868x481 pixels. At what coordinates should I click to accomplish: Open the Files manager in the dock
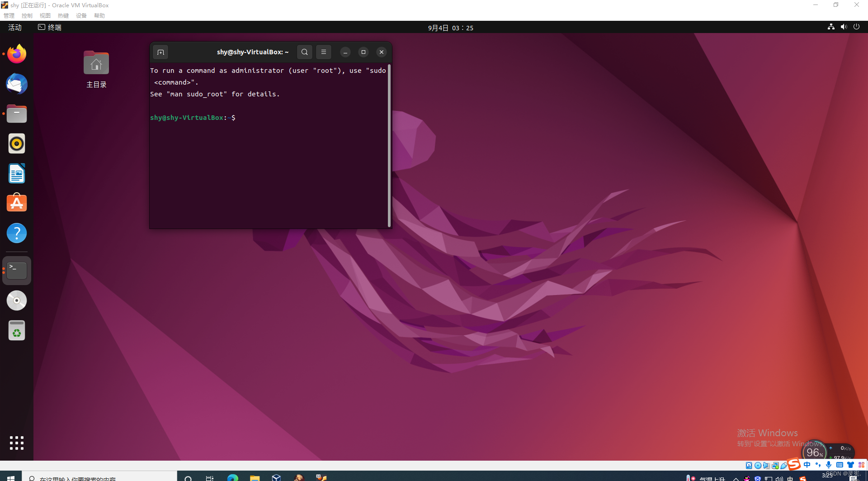17,114
